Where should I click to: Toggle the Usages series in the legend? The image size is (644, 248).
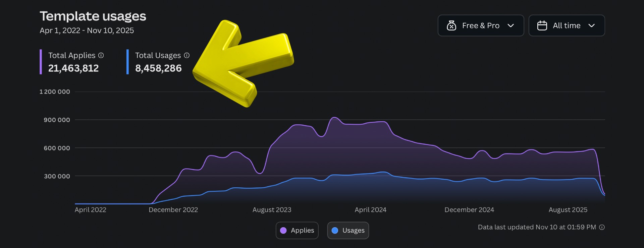pos(348,231)
